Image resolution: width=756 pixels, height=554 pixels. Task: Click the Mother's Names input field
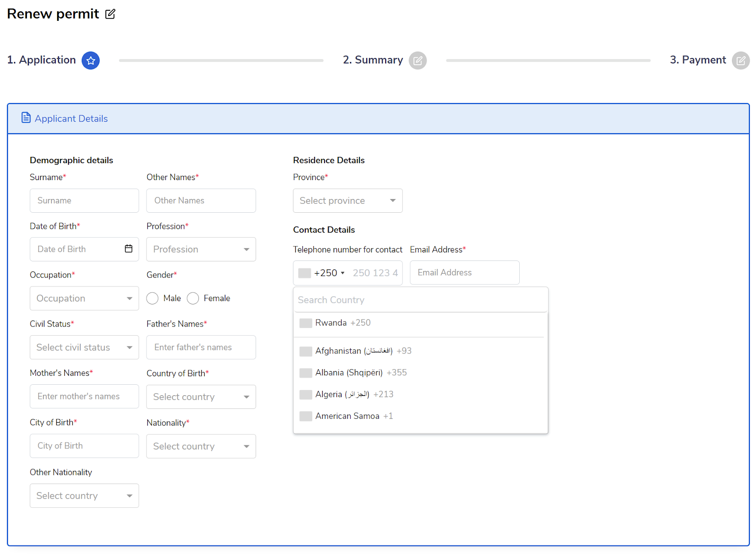pos(84,396)
